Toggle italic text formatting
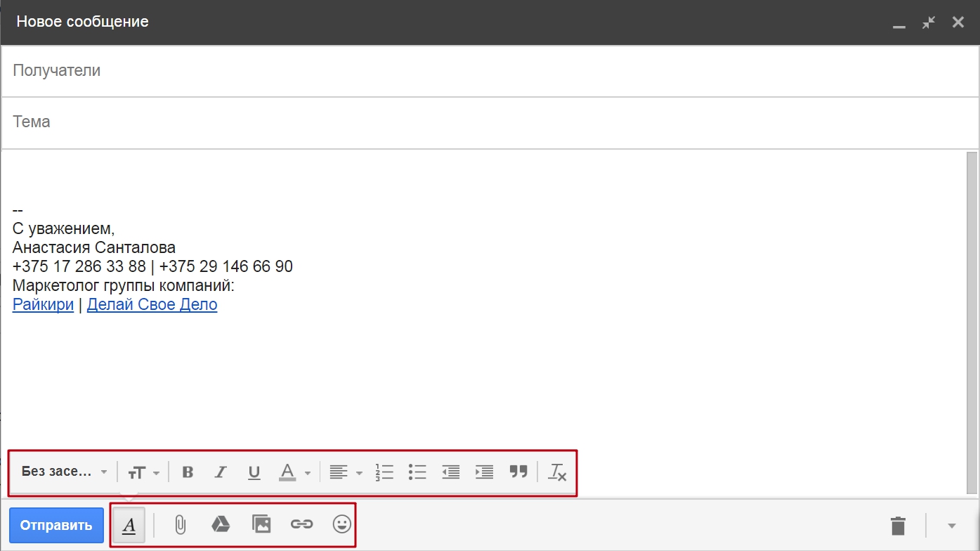Viewport: 980px width, 551px height. 221,472
